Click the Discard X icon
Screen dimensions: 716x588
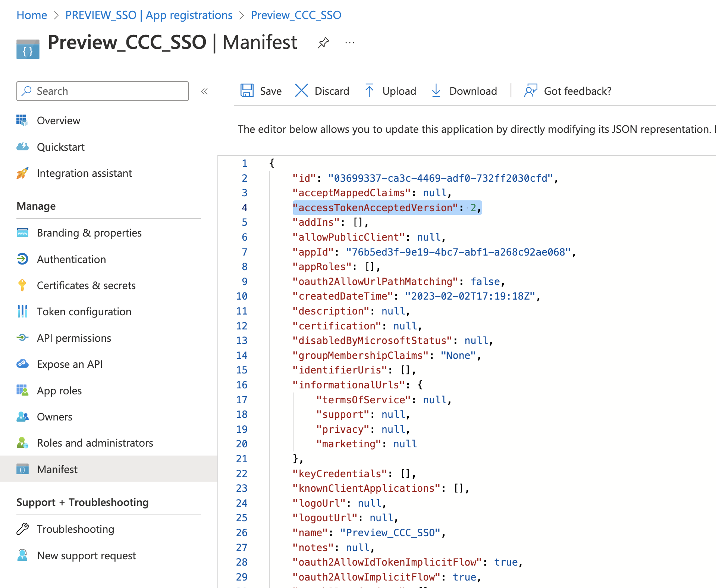point(301,91)
